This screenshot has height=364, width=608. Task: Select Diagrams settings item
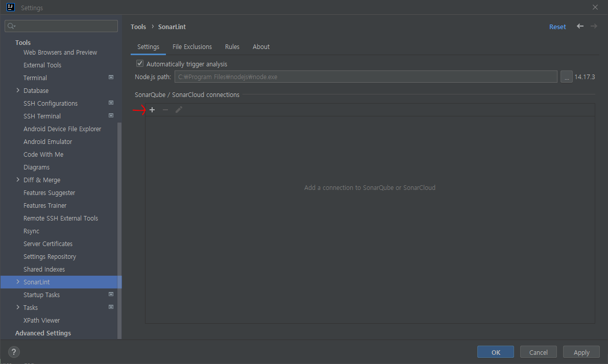(36, 167)
